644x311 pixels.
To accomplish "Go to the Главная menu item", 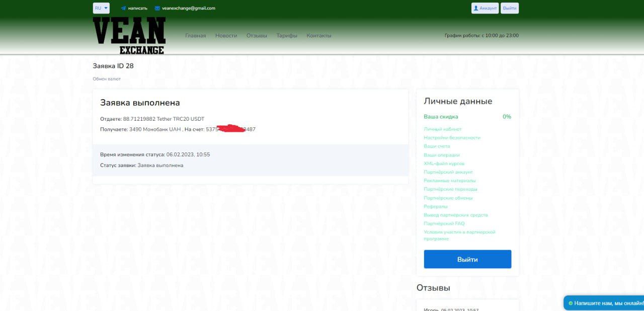I will [x=196, y=36].
